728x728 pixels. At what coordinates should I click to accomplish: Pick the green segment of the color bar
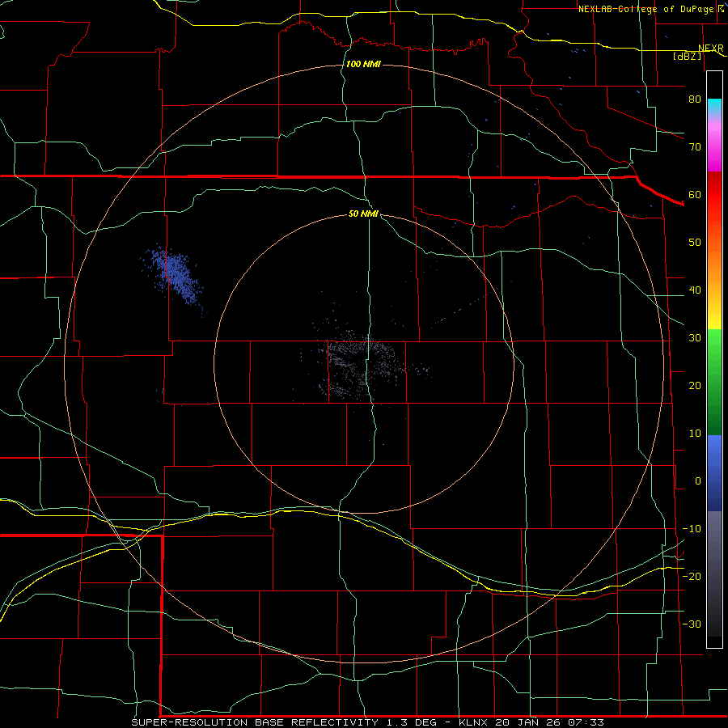point(714,382)
